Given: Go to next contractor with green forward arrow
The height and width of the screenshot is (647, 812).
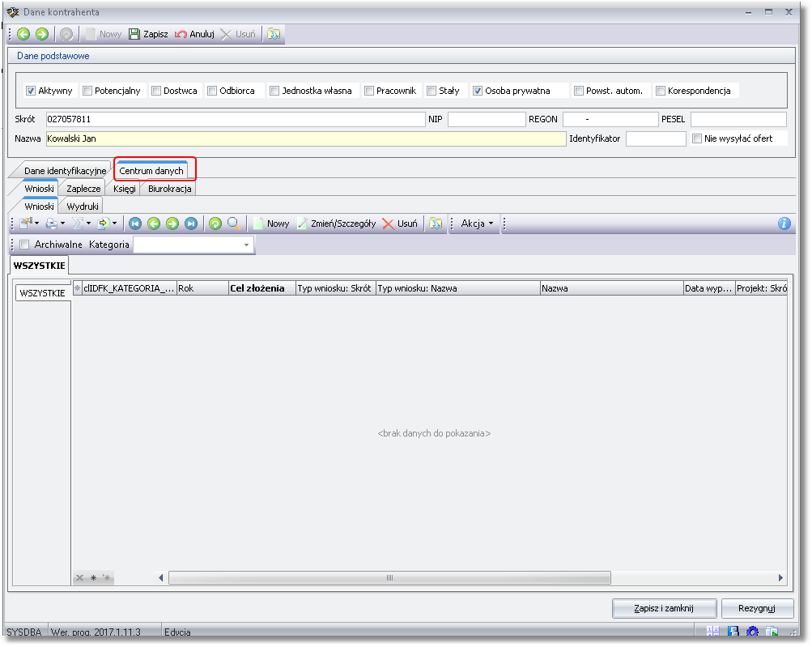Looking at the screenshot, I should 42,34.
